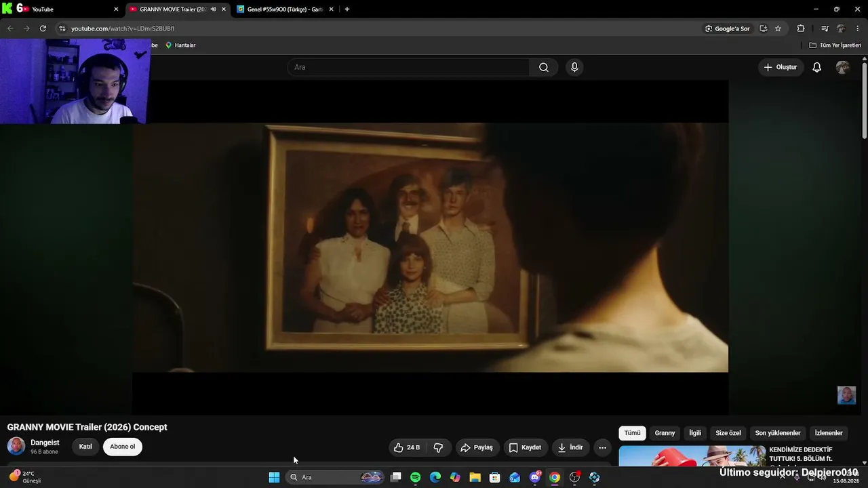Reload the page in Chrome

click(x=43, y=28)
